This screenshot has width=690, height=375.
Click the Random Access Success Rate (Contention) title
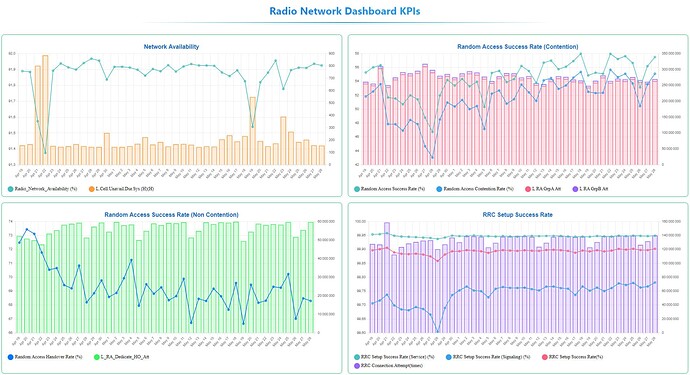(x=518, y=46)
